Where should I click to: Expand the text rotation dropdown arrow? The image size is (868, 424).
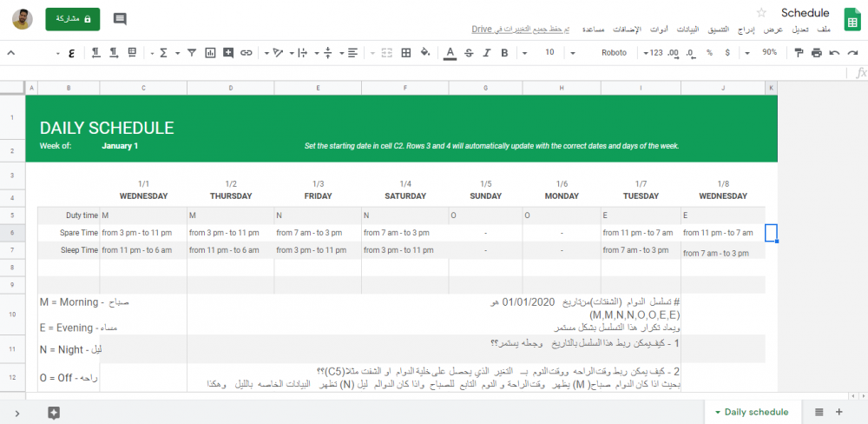pyautogui.click(x=266, y=53)
